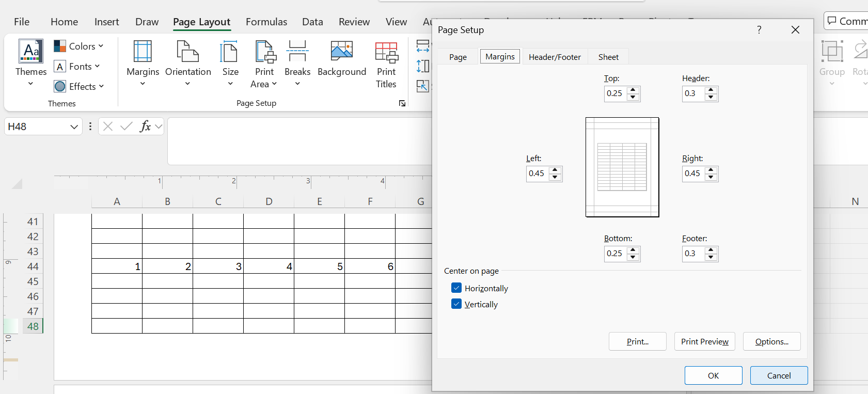Select the cell containing 3 in row 44
Screen dimensions: 868x394
click(x=218, y=266)
